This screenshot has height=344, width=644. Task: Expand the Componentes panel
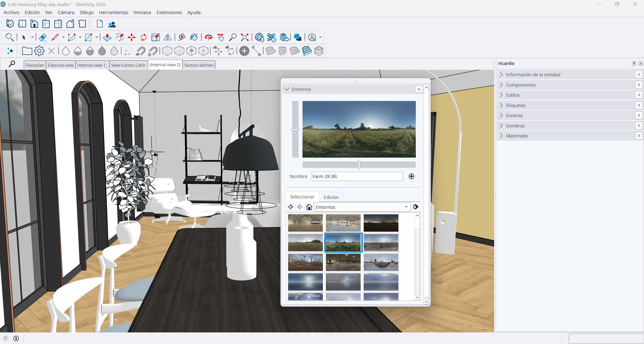pos(566,85)
